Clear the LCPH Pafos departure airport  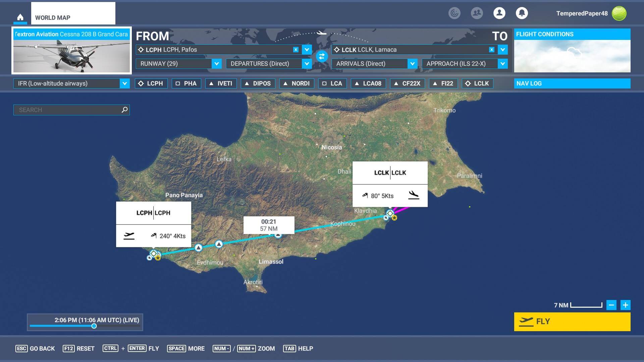tap(296, 50)
